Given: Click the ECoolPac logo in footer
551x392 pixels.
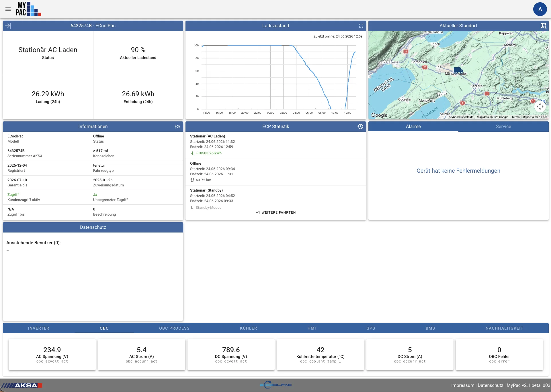Looking at the screenshot, I should tap(275, 385).
